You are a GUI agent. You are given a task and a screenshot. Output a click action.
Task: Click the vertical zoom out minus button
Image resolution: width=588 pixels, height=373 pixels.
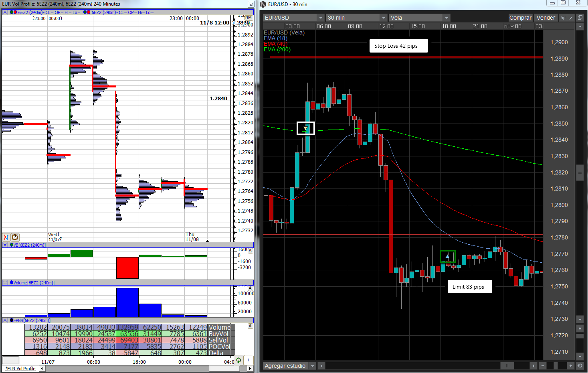click(x=580, y=356)
